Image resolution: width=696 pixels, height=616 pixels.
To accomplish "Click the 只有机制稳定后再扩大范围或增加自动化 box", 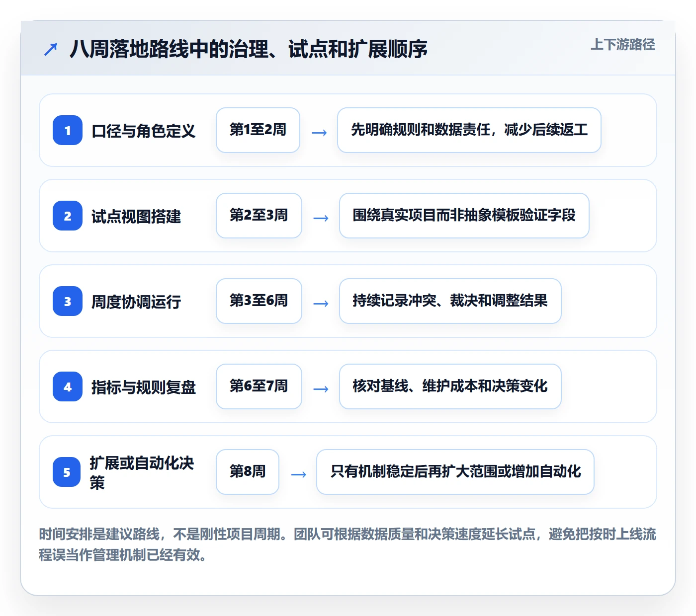I will [455, 472].
